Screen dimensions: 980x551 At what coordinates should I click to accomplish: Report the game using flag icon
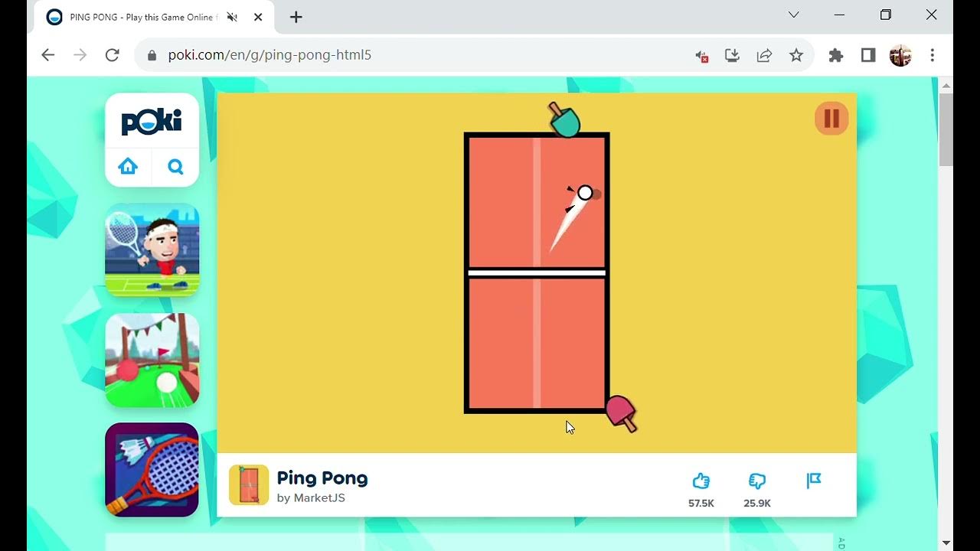click(x=814, y=481)
